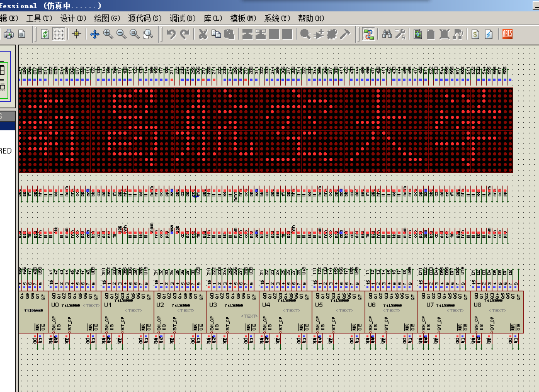This screenshot has width=539, height=392.
Task: Select the red LED dot matrix display
Action: pyautogui.click(x=266, y=130)
